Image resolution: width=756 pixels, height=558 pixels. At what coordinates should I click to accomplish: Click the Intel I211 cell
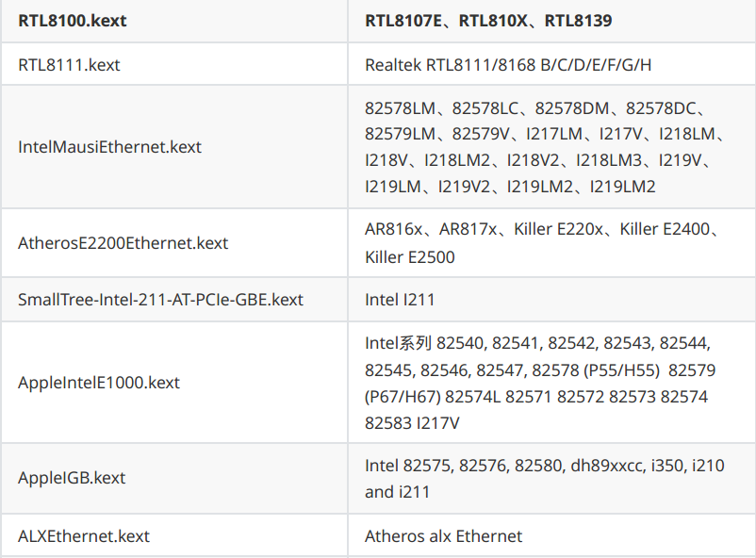[552, 300]
